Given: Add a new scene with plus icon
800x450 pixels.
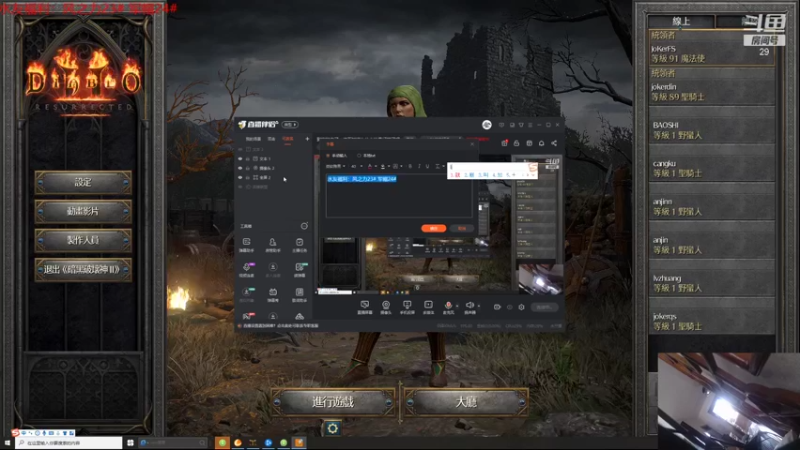Looking at the screenshot, I should [x=307, y=139].
